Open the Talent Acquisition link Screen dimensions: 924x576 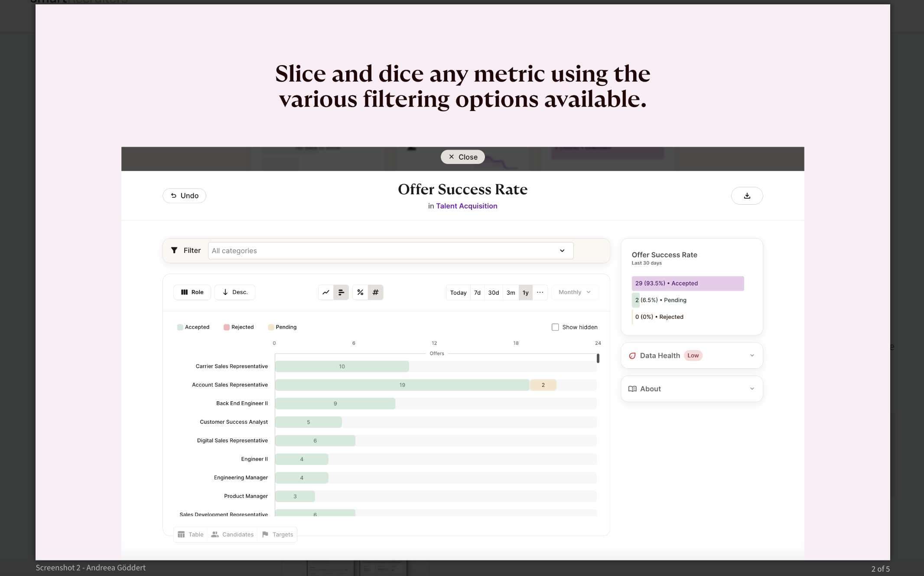click(466, 206)
